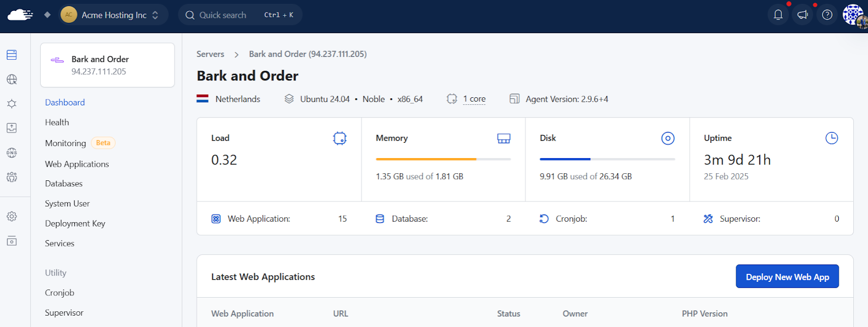868x327 pixels.
Task: Open the announcements megaphone icon
Action: pyautogui.click(x=802, y=15)
